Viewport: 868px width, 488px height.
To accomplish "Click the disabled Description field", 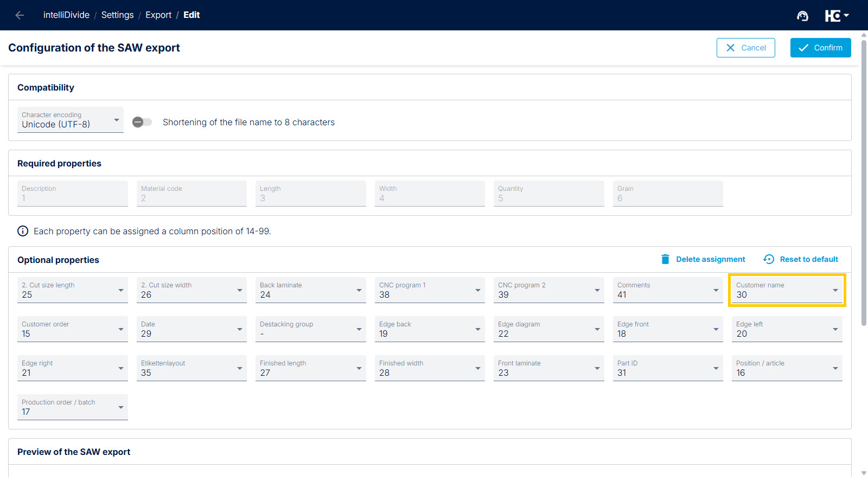I will [73, 194].
